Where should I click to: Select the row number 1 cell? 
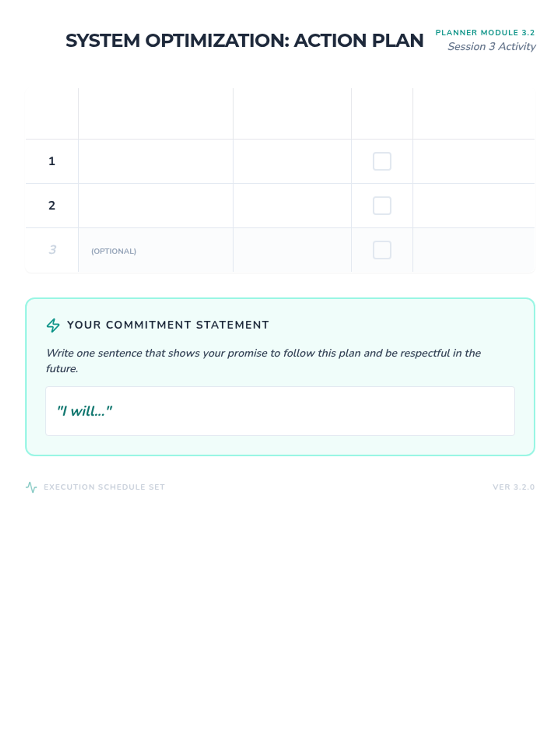[52, 161]
